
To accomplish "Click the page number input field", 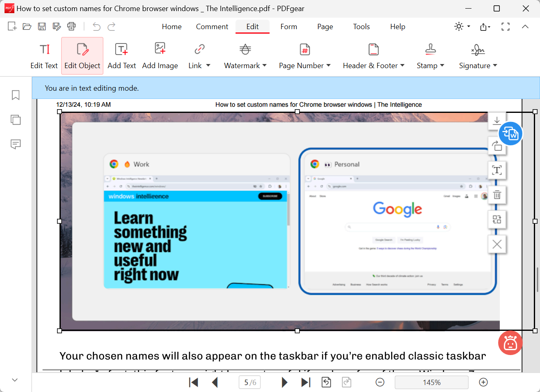I will click(x=249, y=383).
